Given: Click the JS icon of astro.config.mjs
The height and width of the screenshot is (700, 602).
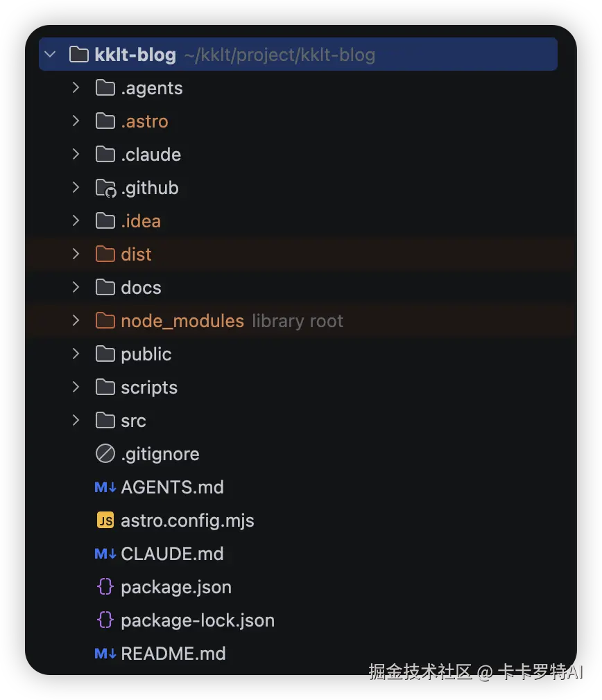Looking at the screenshot, I should 105,520.
